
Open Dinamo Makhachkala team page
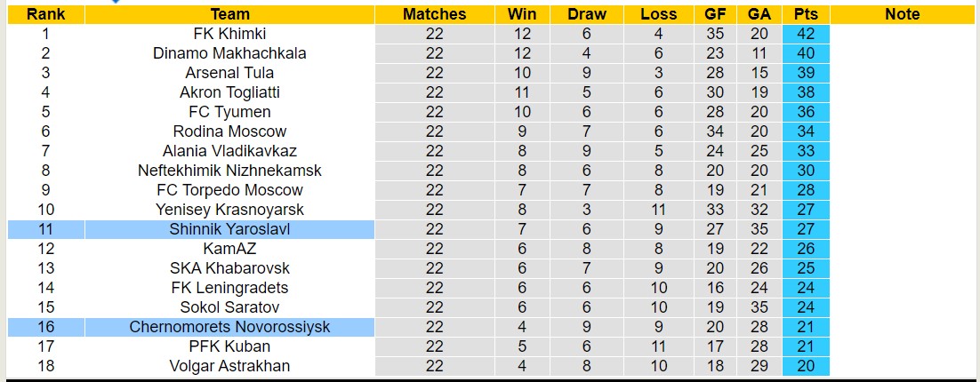pyautogui.click(x=229, y=53)
